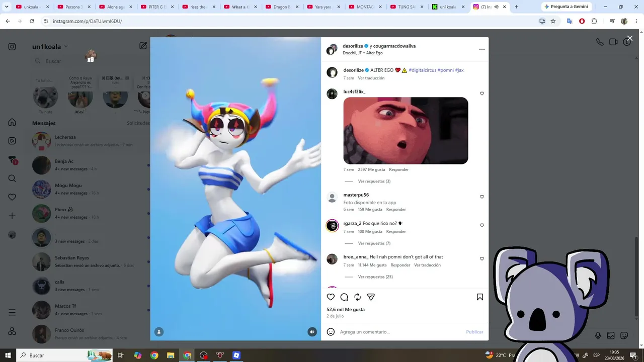This screenshot has width=644, height=362.
Task: Open the Windows Start menu
Action: 8,355
